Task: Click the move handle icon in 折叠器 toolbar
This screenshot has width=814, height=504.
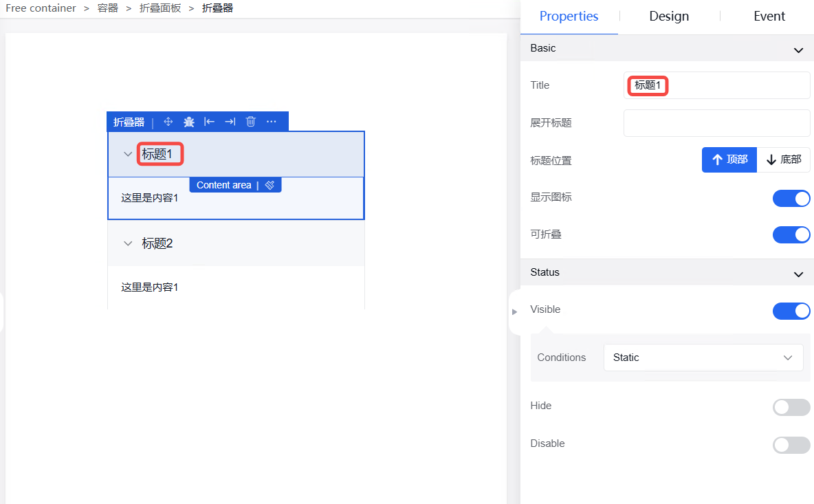Action: click(x=168, y=122)
